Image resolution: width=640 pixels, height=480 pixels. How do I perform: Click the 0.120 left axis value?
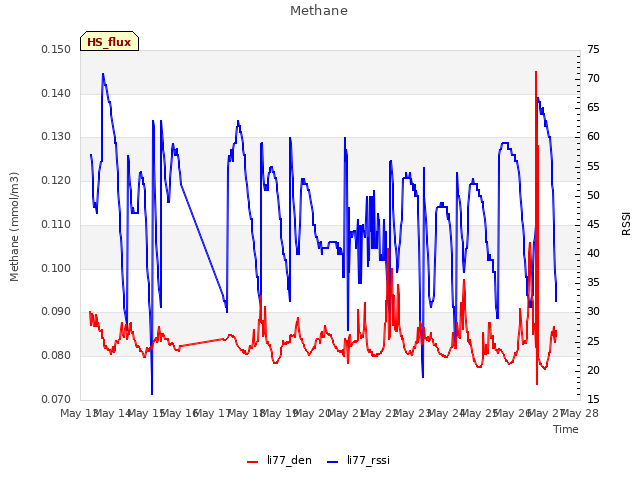[x=56, y=180]
